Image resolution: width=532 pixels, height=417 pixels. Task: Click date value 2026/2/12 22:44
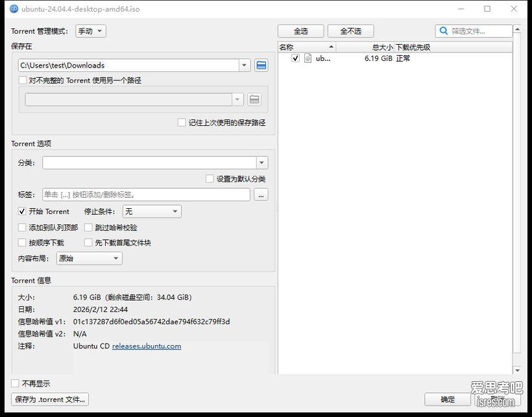pos(101,309)
